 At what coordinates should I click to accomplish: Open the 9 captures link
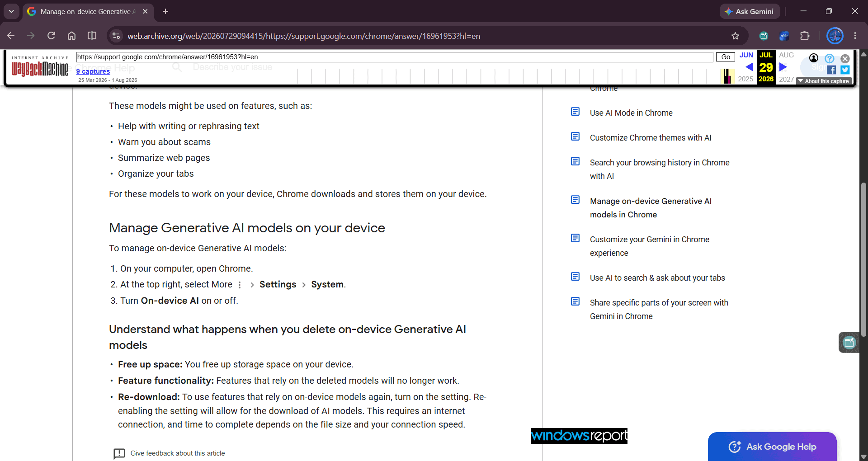pyautogui.click(x=93, y=71)
